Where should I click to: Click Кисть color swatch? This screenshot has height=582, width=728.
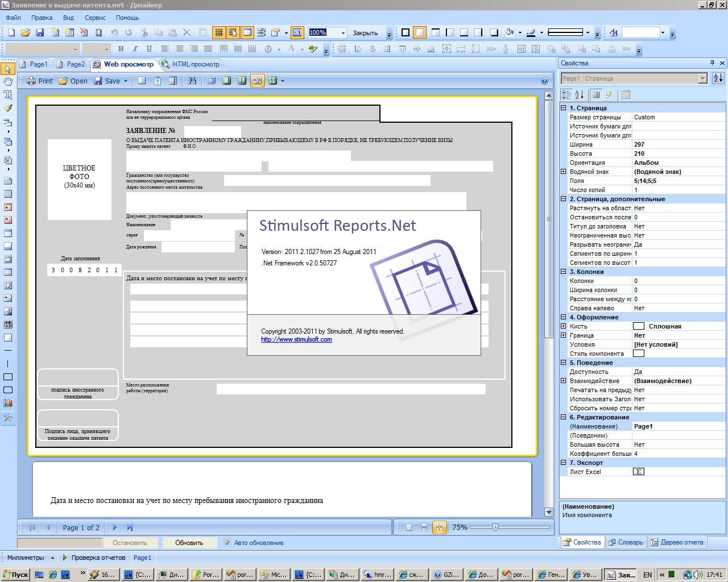coord(639,326)
